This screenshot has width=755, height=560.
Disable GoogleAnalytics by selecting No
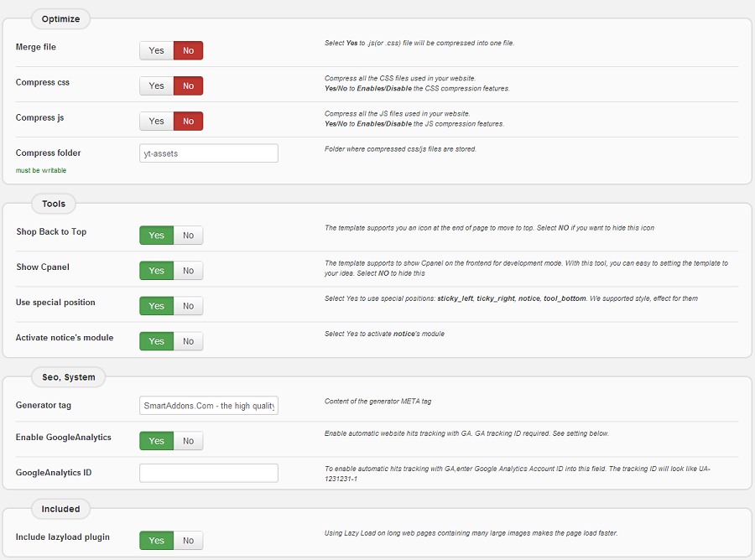188,441
